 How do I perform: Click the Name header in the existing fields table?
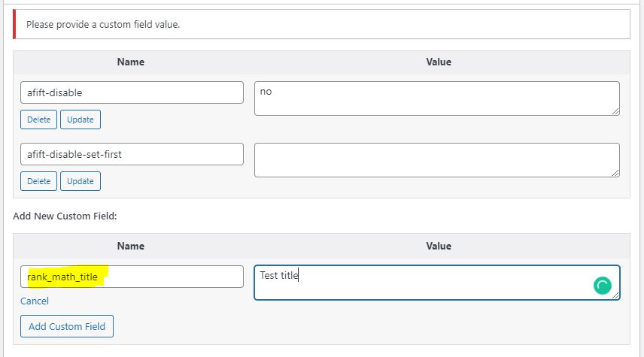pyautogui.click(x=131, y=62)
